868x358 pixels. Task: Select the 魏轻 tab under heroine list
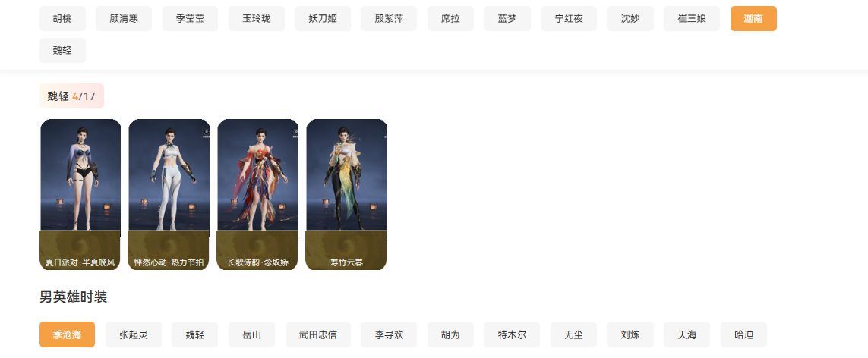point(62,50)
